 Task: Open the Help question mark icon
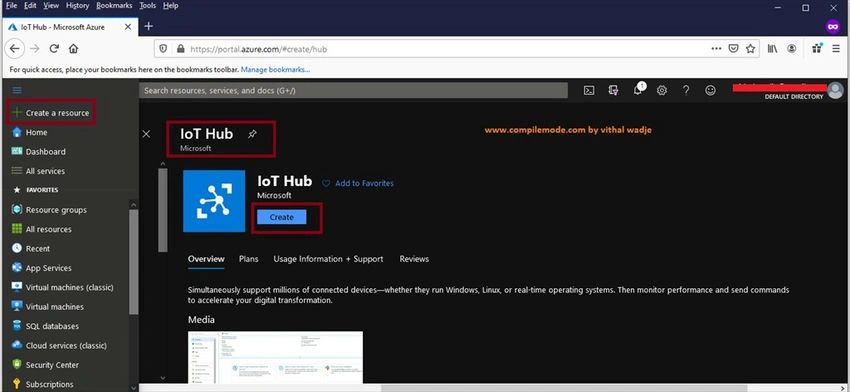click(x=686, y=91)
